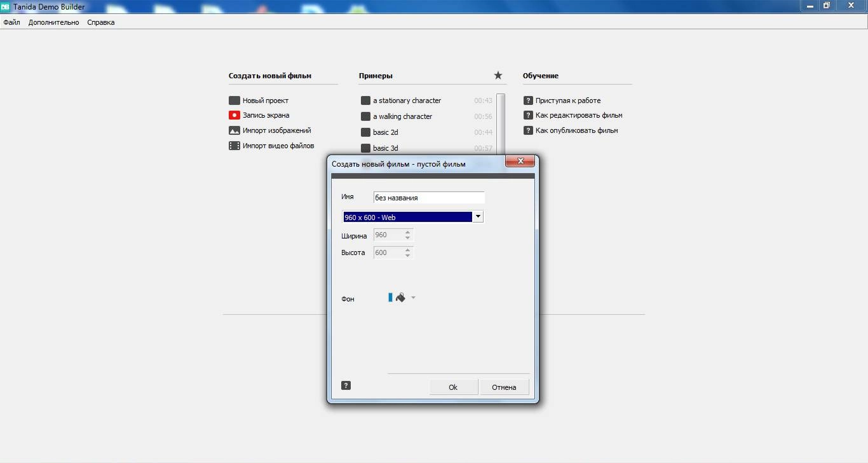This screenshot has height=463, width=868.
Task: Click the Высота number field
Action: tap(388, 252)
